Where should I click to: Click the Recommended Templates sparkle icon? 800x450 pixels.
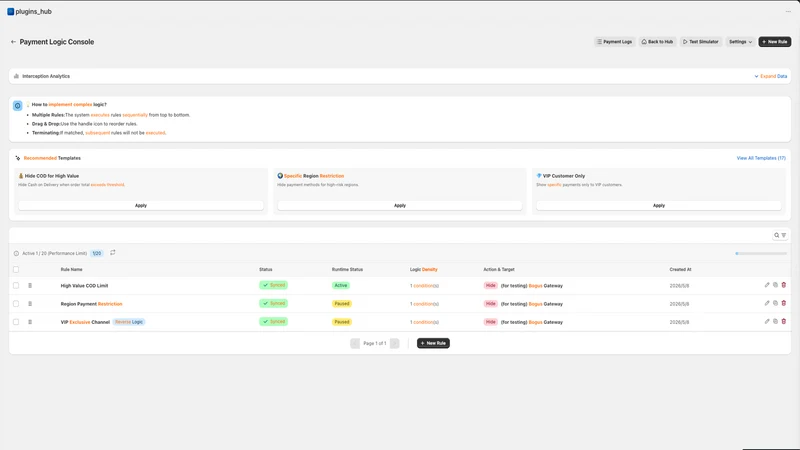coord(18,158)
